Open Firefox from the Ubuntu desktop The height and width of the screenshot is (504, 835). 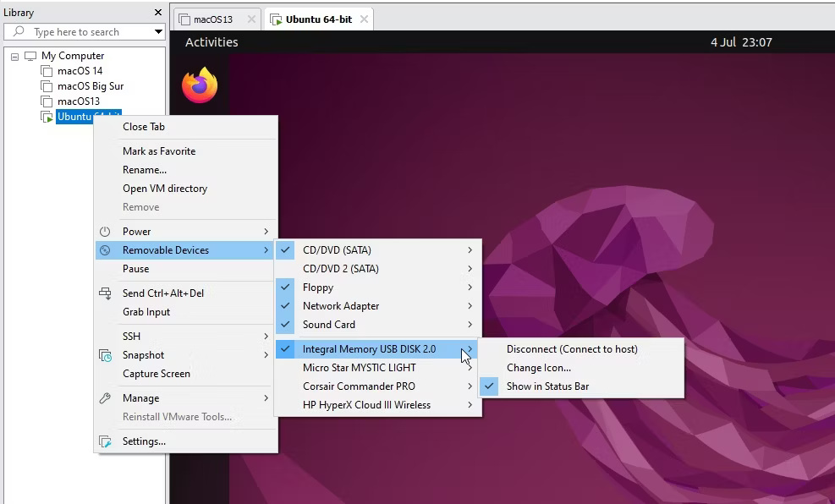[200, 85]
